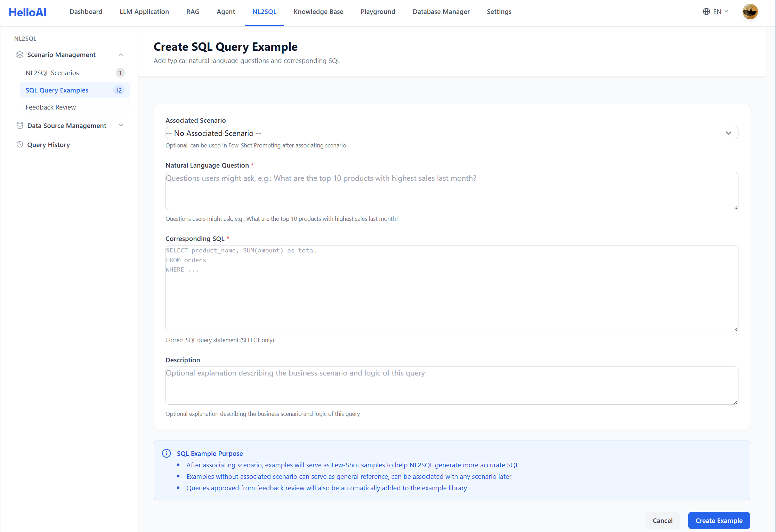
Task: Click the Query History clock icon
Action: point(20,145)
